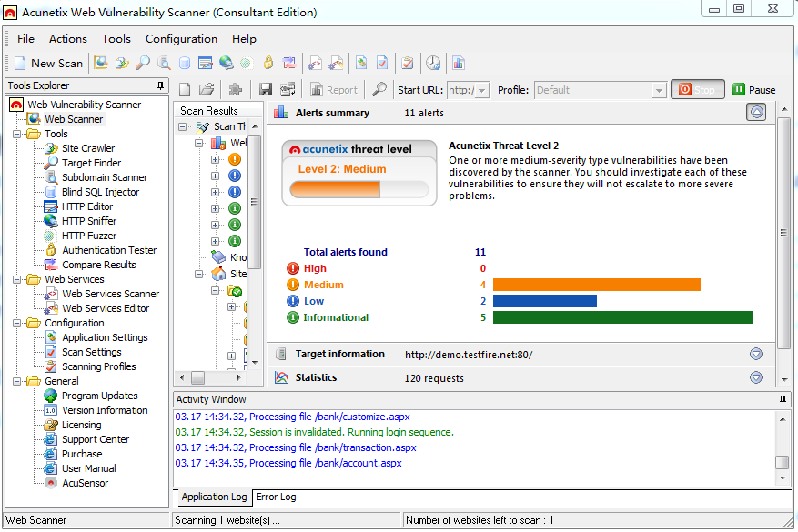Click the New Scan toolbar button
The height and width of the screenshot is (532, 798).
(x=48, y=63)
